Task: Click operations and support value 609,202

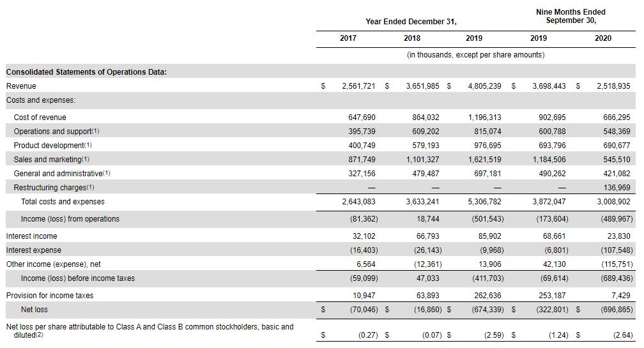Action: coord(426,132)
